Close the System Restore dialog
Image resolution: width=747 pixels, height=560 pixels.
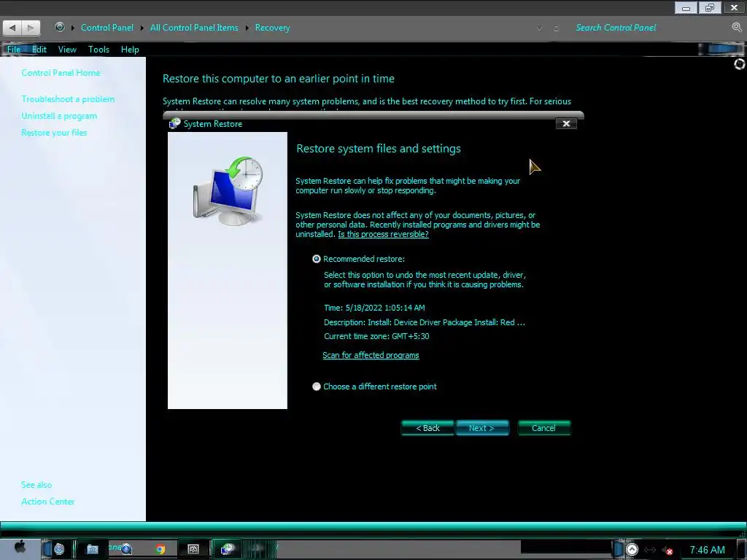pos(566,124)
